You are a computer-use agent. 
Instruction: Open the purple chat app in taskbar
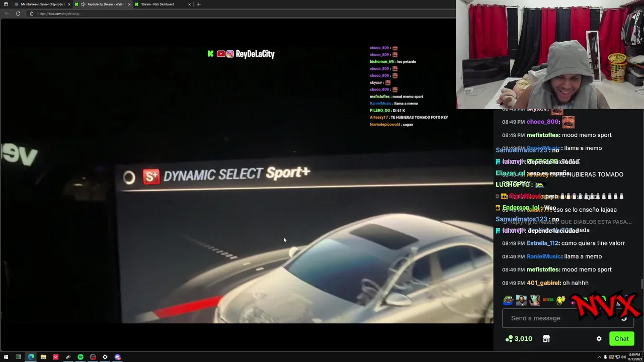coord(118,357)
